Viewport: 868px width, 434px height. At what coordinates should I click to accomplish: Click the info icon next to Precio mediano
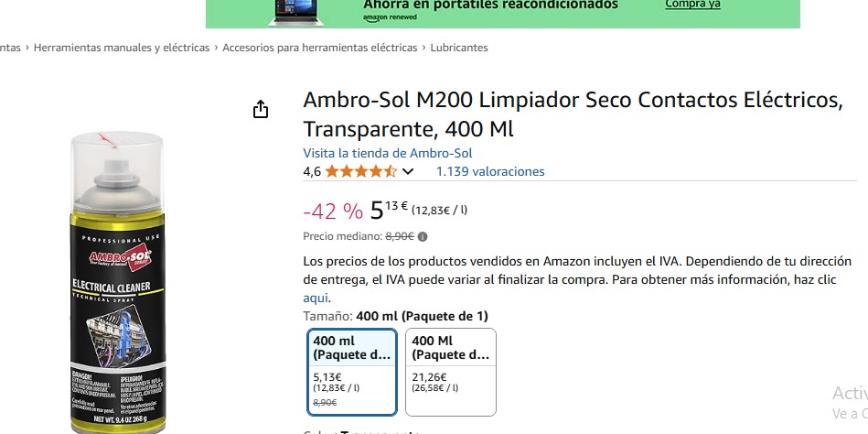[x=423, y=236]
